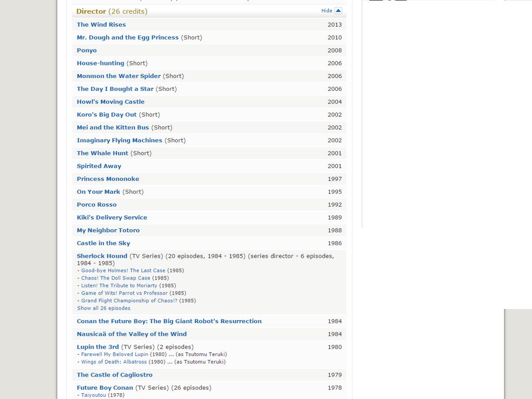
Task: Expand Sherlock Hound with Show all 26 episodes
Action: [103, 308]
